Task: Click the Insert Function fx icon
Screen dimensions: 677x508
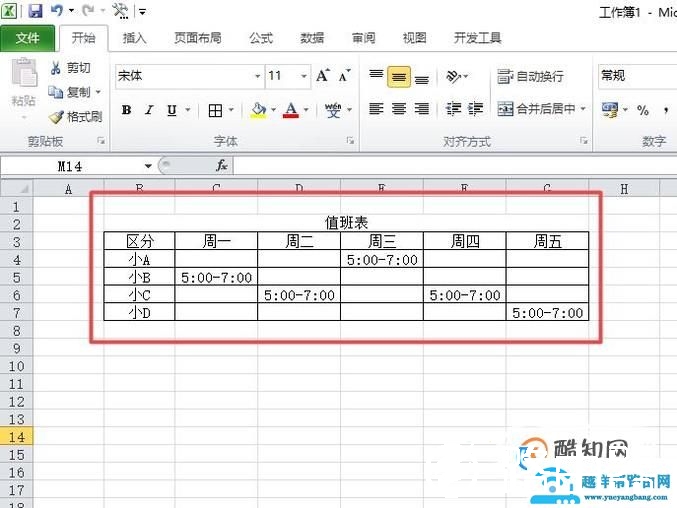Action: click(222, 166)
